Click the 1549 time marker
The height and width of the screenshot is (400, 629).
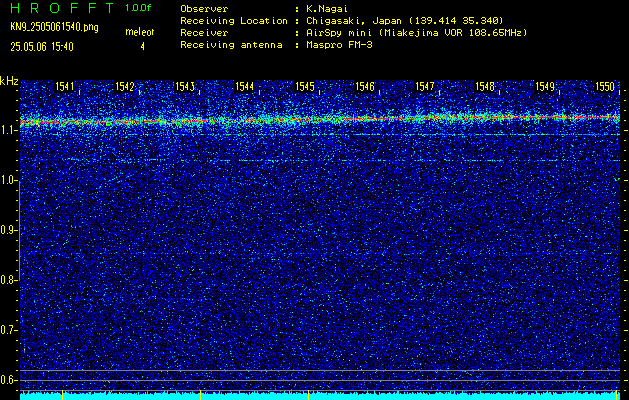(545, 86)
